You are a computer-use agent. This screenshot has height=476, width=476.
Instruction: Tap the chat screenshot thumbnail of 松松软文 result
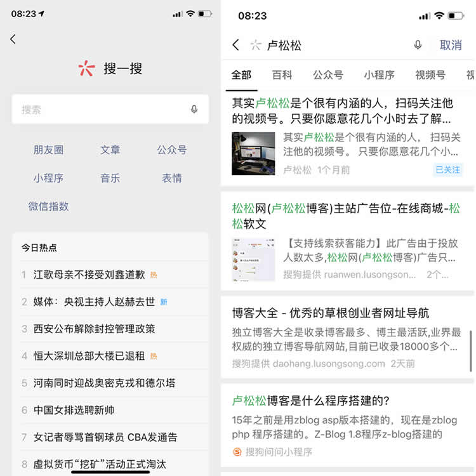[253, 260]
